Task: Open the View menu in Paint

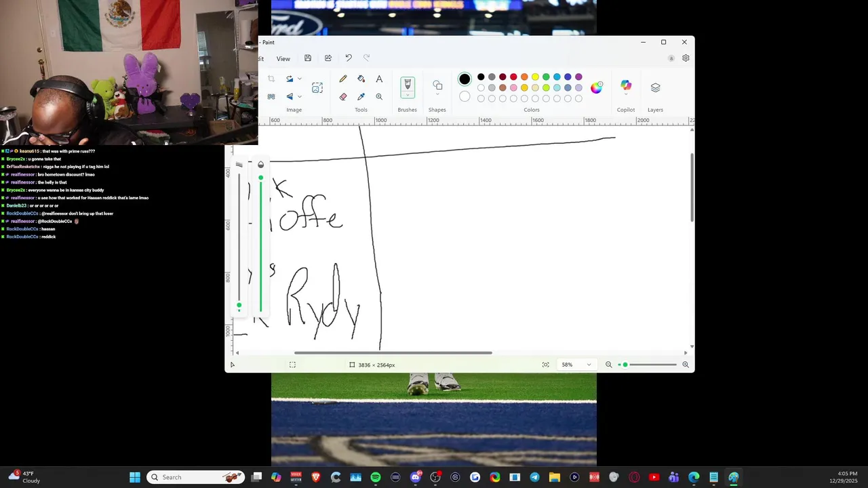Action: [x=283, y=59]
